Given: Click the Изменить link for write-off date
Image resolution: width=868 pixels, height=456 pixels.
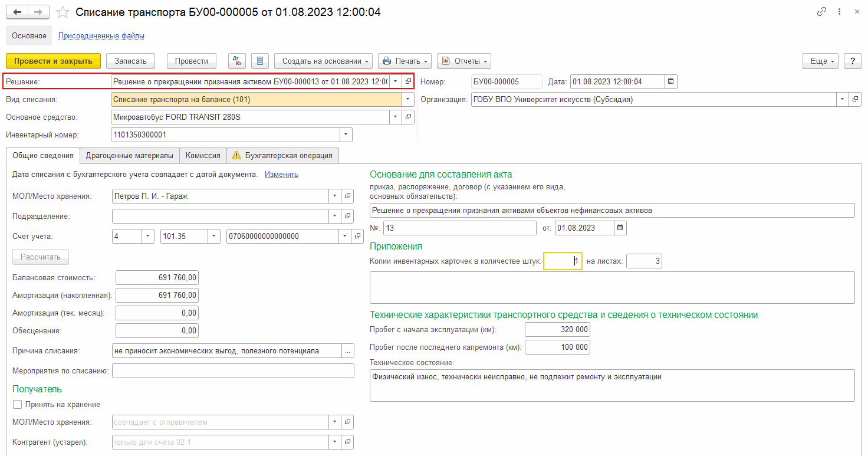Looking at the screenshot, I should tap(281, 175).
